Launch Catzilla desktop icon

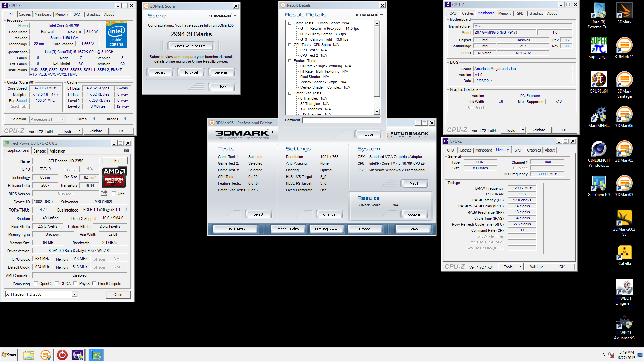pyautogui.click(x=624, y=255)
